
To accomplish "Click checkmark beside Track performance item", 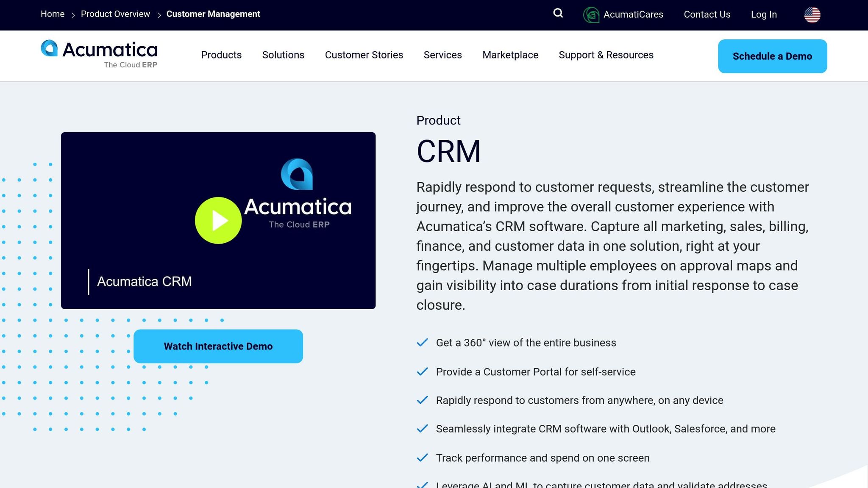I will (x=422, y=458).
